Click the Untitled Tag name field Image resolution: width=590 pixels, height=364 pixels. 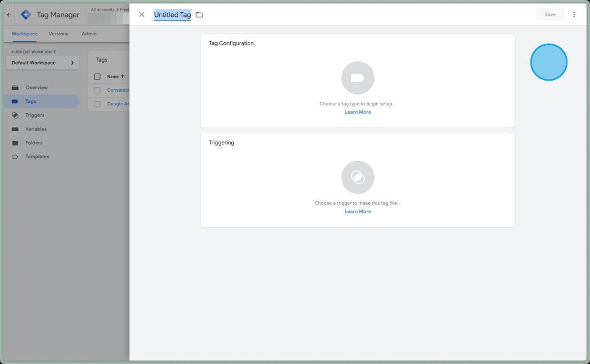click(172, 14)
